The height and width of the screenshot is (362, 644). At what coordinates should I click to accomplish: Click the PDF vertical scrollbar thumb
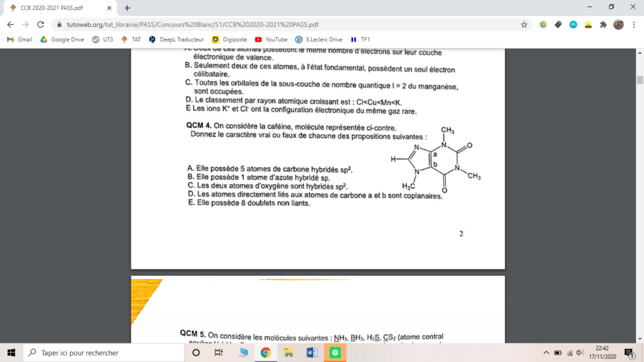click(639, 80)
